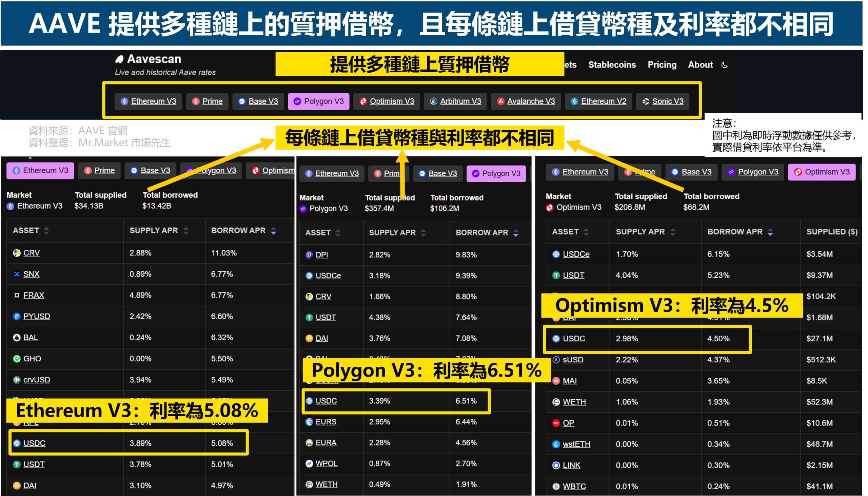The height and width of the screenshot is (496, 868).
Task: Click MAI token icon in Optimism panel
Action: coord(556,381)
